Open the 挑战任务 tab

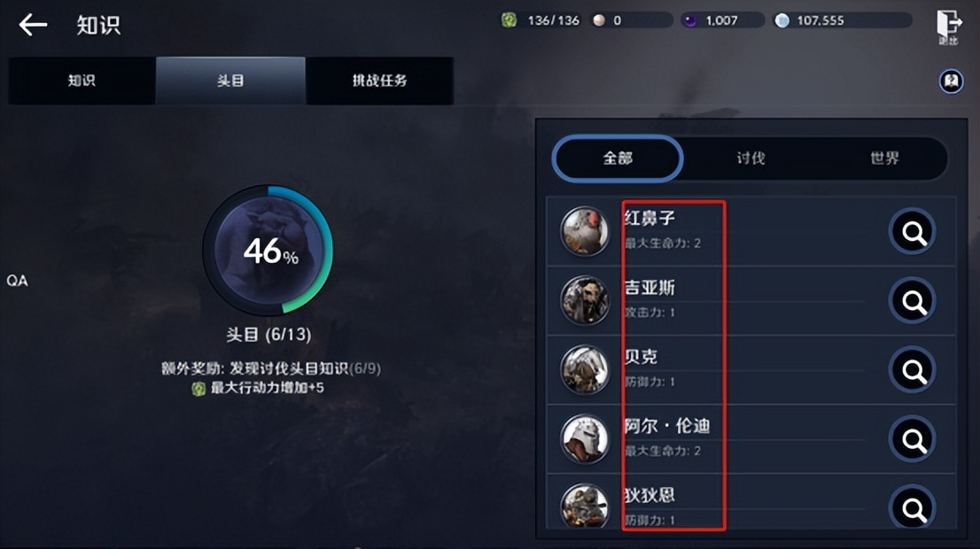click(379, 81)
